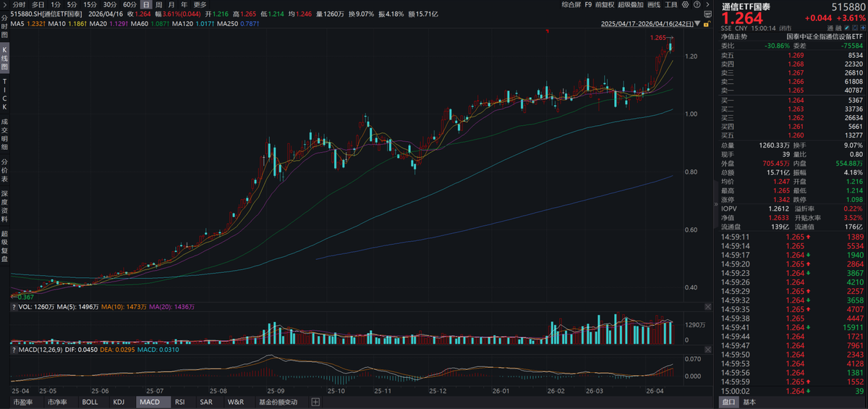Click the 画线 drawing button
Image resolution: width=868 pixels, height=409 pixels.
coord(654,4)
